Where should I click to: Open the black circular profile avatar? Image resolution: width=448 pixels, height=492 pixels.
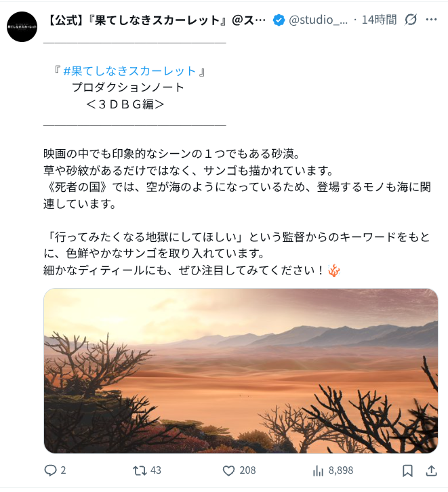click(22, 26)
